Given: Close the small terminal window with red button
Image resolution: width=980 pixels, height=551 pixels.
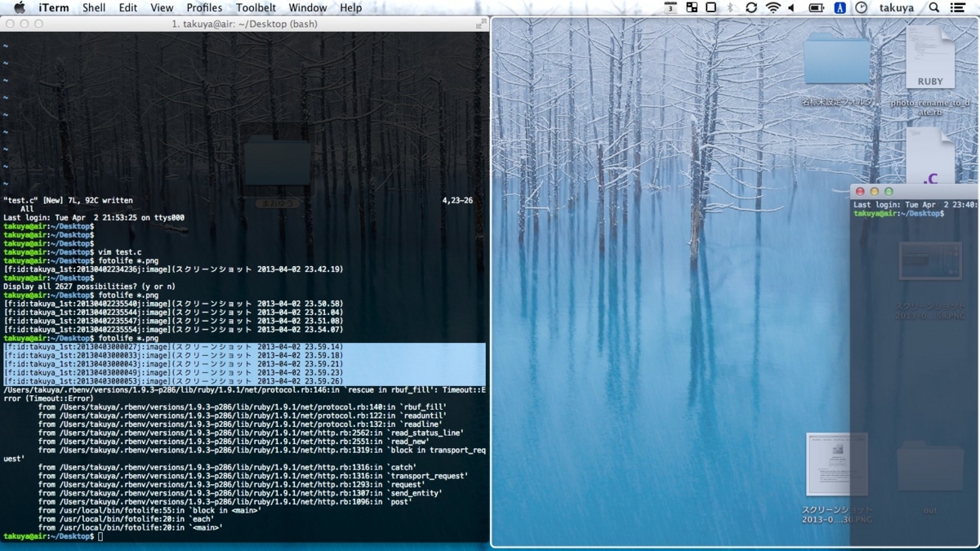Looking at the screenshot, I should point(860,192).
